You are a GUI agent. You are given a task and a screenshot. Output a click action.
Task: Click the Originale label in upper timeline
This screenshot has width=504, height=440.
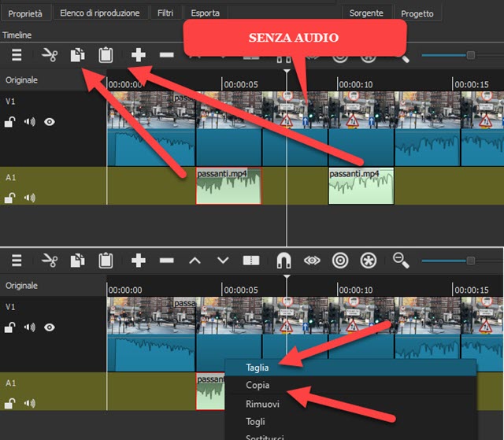tap(21, 80)
